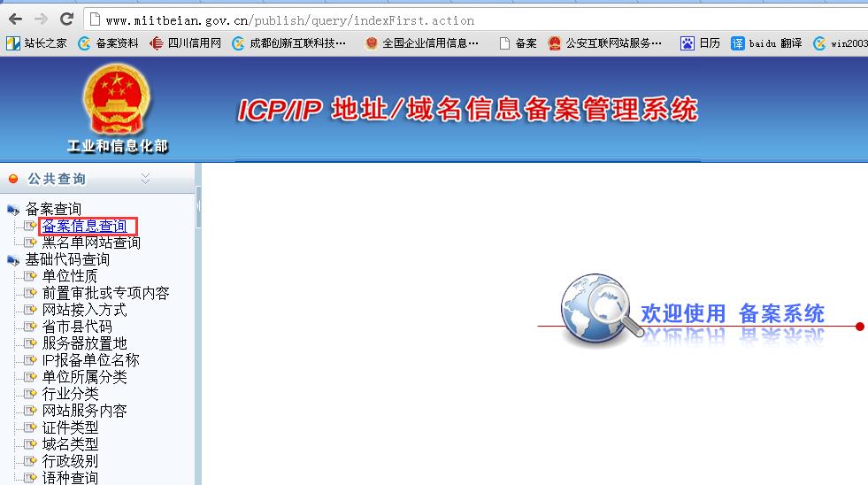
Task: Collapse the 公共查询 panel chevron
Action: click(x=146, y=178)
